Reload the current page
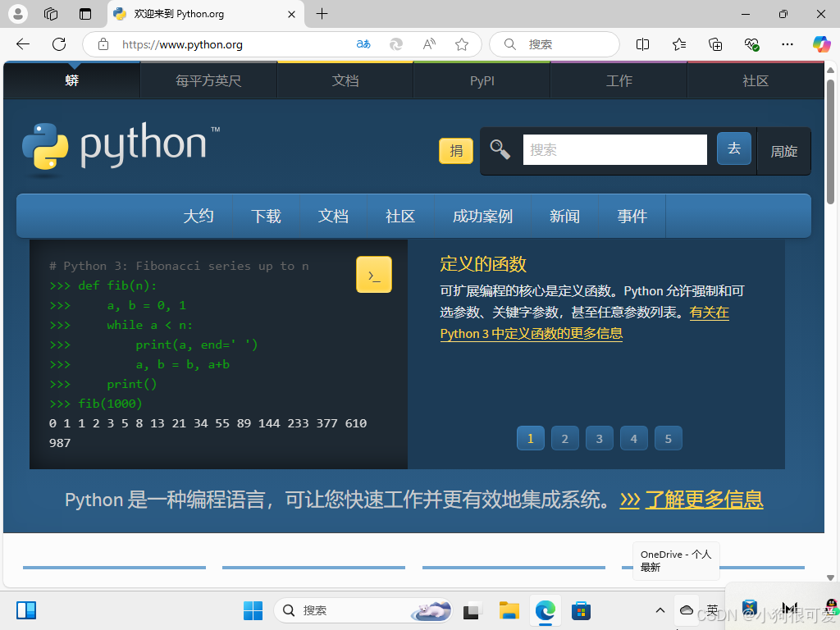The width and height of the screenshot is (840, 630). coord(59,44)
